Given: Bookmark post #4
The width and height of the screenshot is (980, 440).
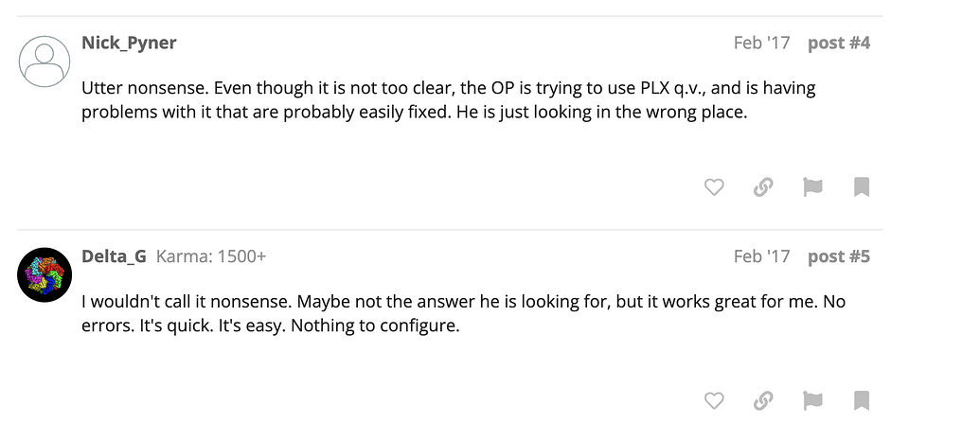Looking at the screenshot, I should tap(862, 187).
